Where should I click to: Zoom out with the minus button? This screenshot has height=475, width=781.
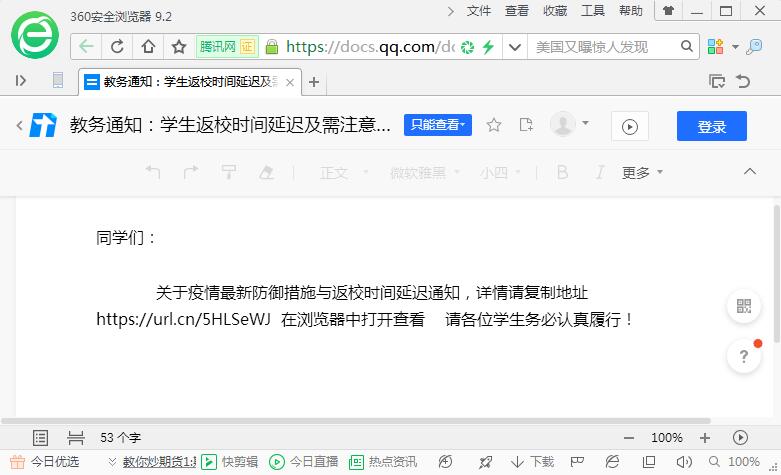pyautogui.click(x=629, y=438)
